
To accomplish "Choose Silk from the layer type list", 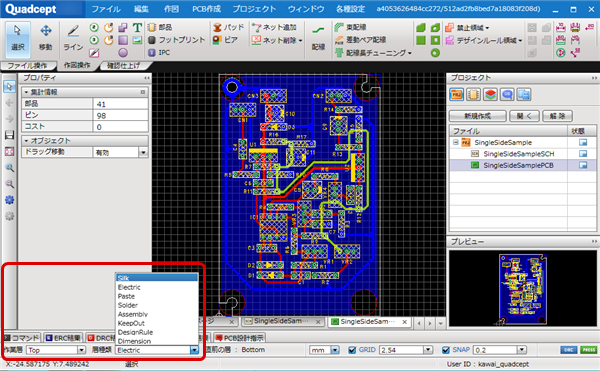I will coord(157,278).
